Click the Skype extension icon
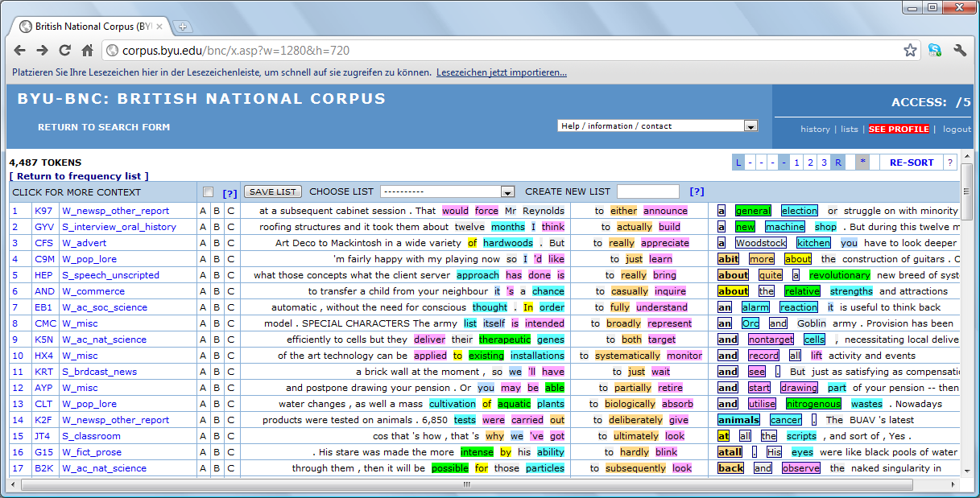Viewport: 980px width, 498px height. pyautogui.click(x=934, y=50)
